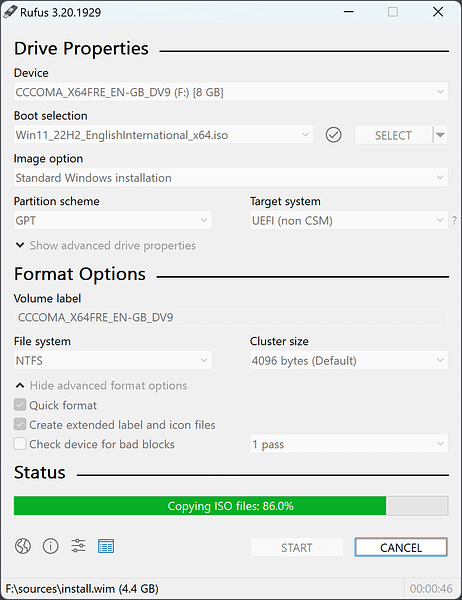The width and height of the screenshot is (462, 600).
Task: Click the About information icon
Action: [x=51, y=546]
